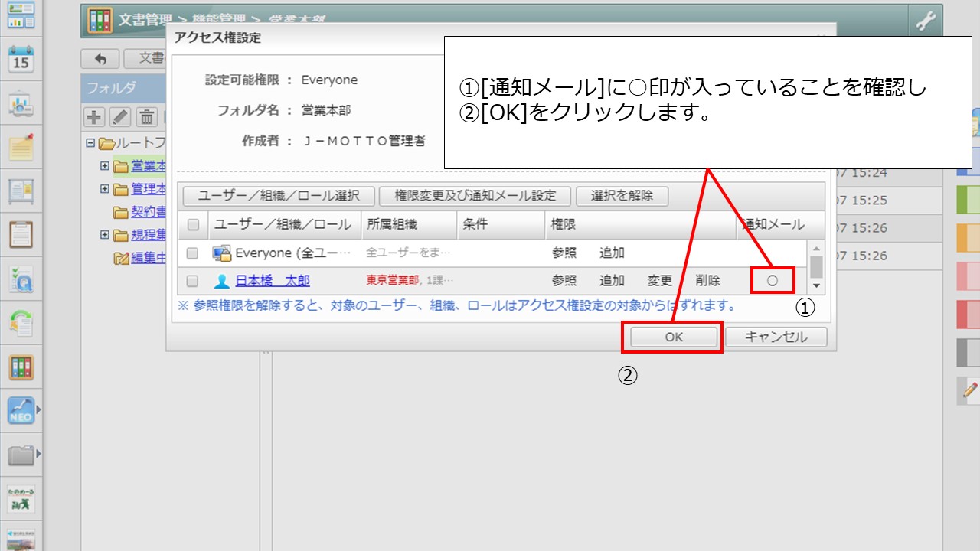Click the delete folder trash icon
Screen dimensions: 980x551
pos(146,117)
